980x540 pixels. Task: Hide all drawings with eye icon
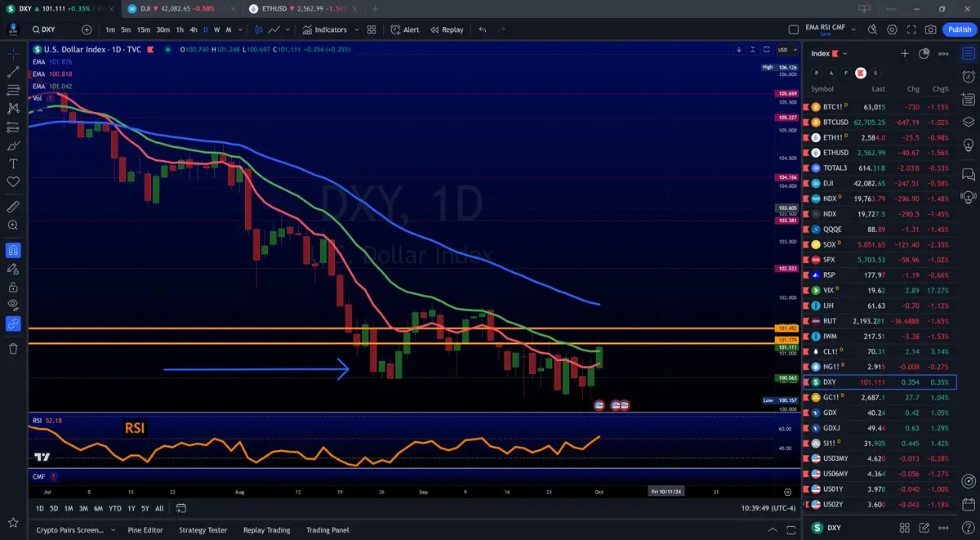pyautogui.click(x=13, y=305)
